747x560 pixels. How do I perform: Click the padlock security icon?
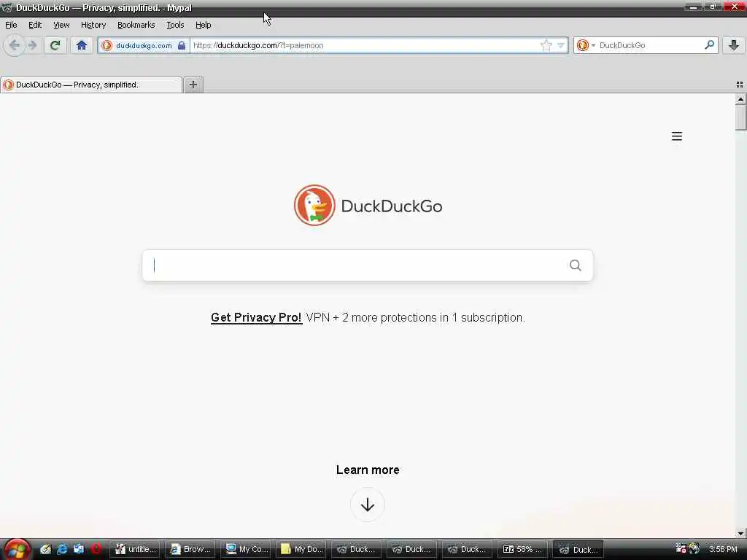pyautogui.click(x=182, y=45)
